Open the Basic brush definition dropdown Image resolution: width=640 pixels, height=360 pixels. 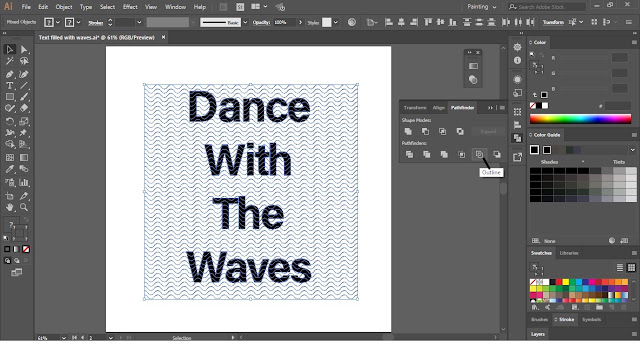245,22
